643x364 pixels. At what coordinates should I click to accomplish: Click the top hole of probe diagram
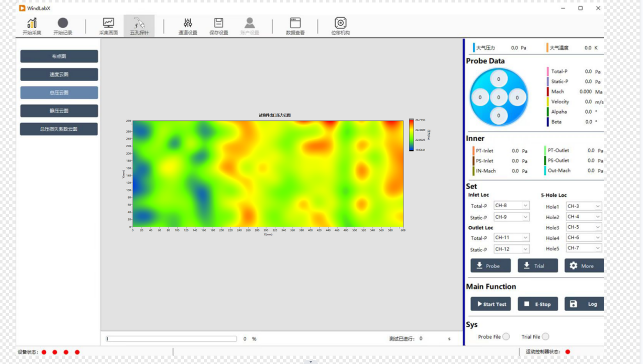[499, 79]
